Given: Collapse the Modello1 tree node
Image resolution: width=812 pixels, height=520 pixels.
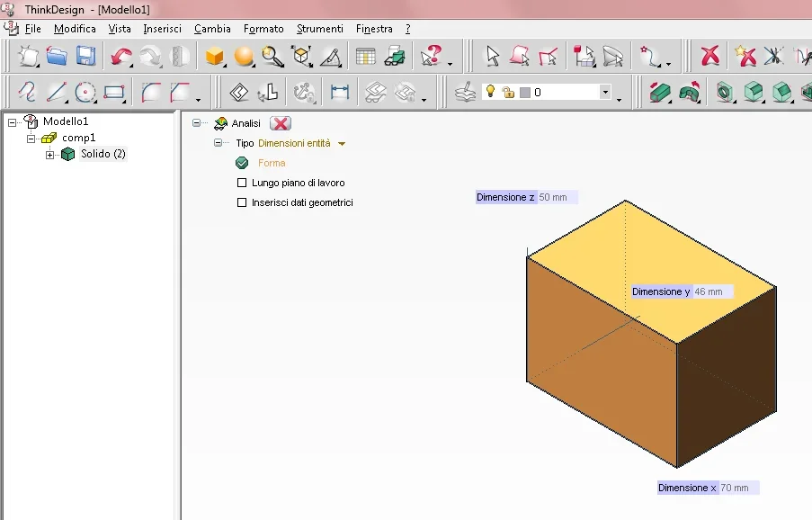Looking at the screenshot, I should pos(12,122).
